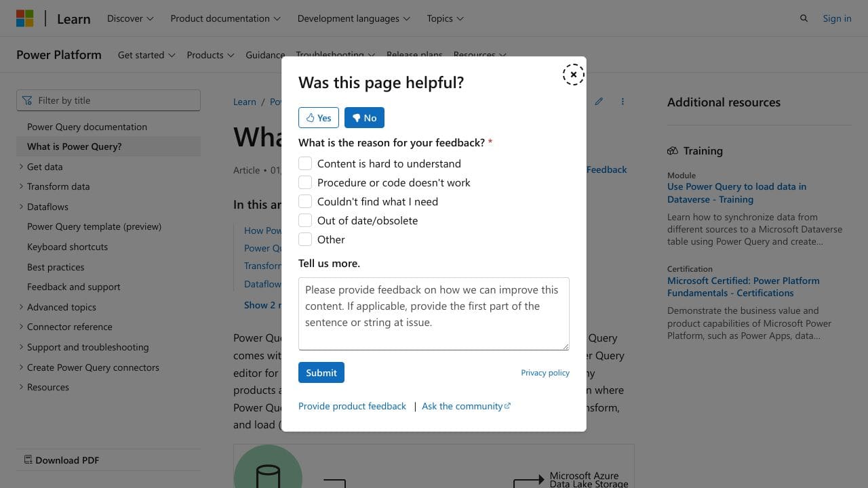868x488 pixels.
Task: Open 'Keyboard shortcuts' sidebar item
Action: pyautogui.click(x=67, y=247)
